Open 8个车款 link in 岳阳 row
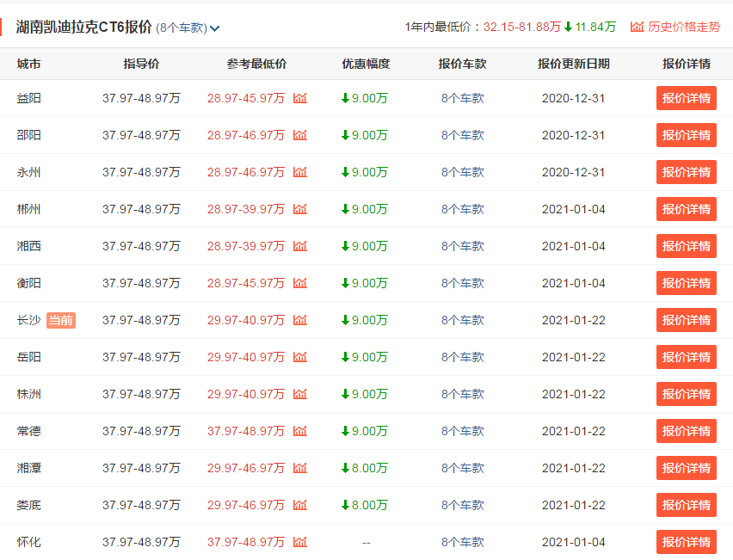Viewport: 733px width, 560px height. pyautogui.click(x=462, y=357)
